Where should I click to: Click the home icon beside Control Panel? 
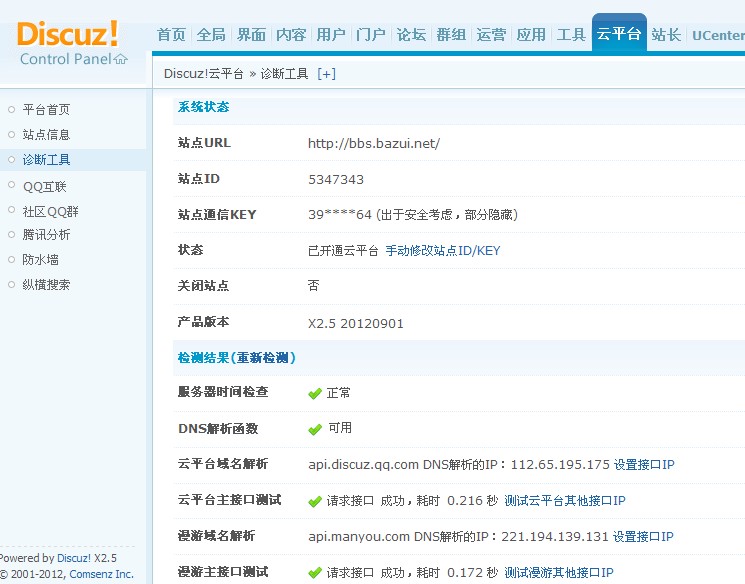121,59
